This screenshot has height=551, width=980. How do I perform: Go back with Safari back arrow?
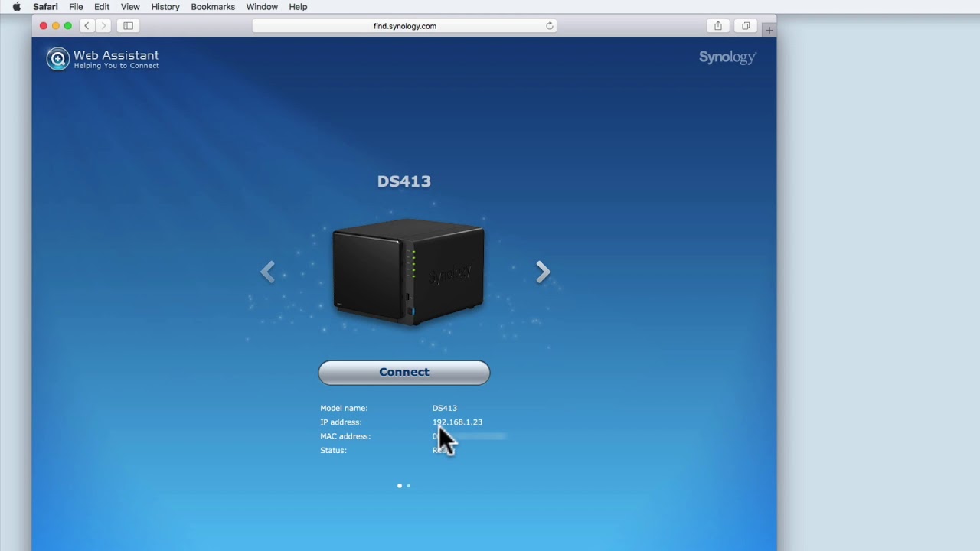click(x=87, y=26)
